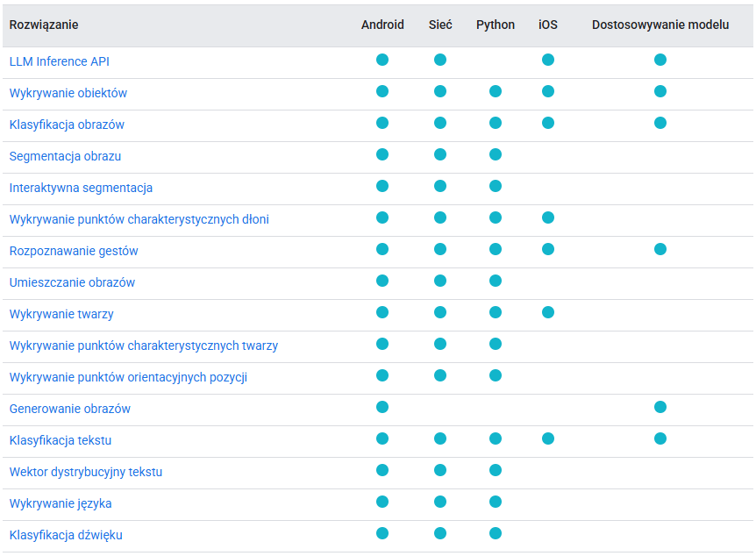
Task: Click Android dot in Rozpoznawanie gestów row
Action: [x=382, y=249]
